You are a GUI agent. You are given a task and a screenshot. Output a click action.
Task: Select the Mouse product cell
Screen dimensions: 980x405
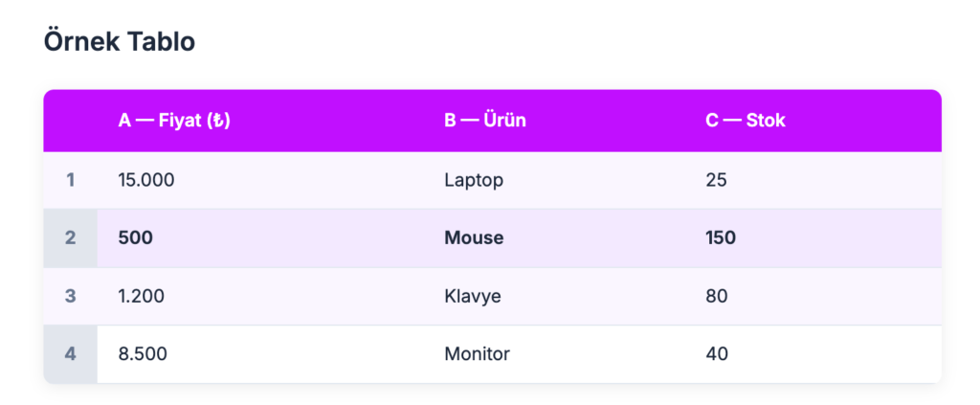[x=474, y=237]
